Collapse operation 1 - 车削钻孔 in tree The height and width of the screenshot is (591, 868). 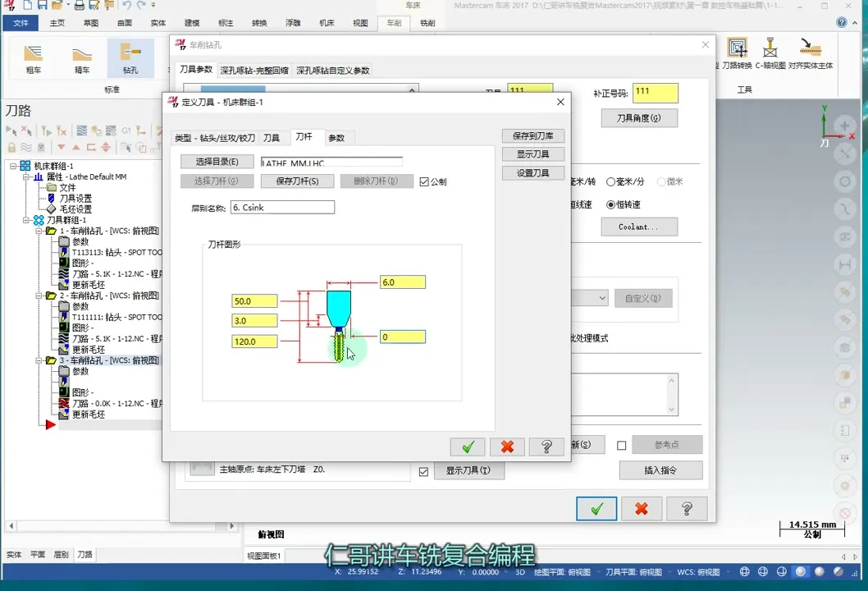tap(39, 231)
